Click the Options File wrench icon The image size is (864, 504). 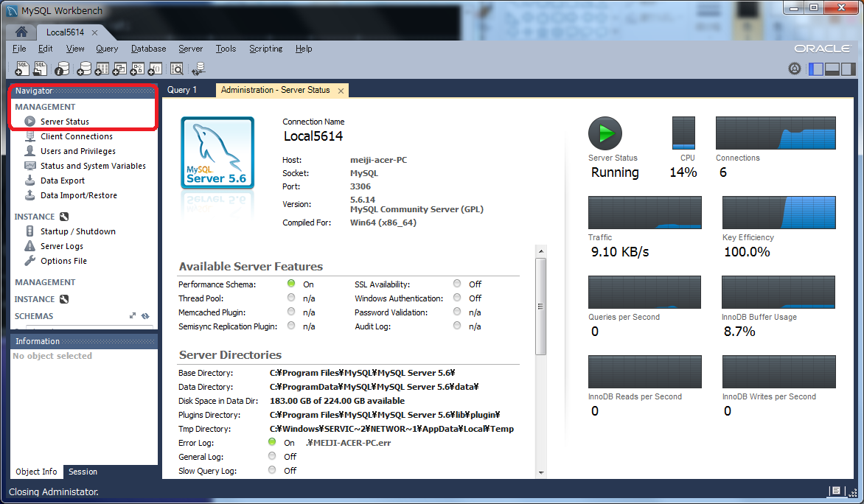30,261
